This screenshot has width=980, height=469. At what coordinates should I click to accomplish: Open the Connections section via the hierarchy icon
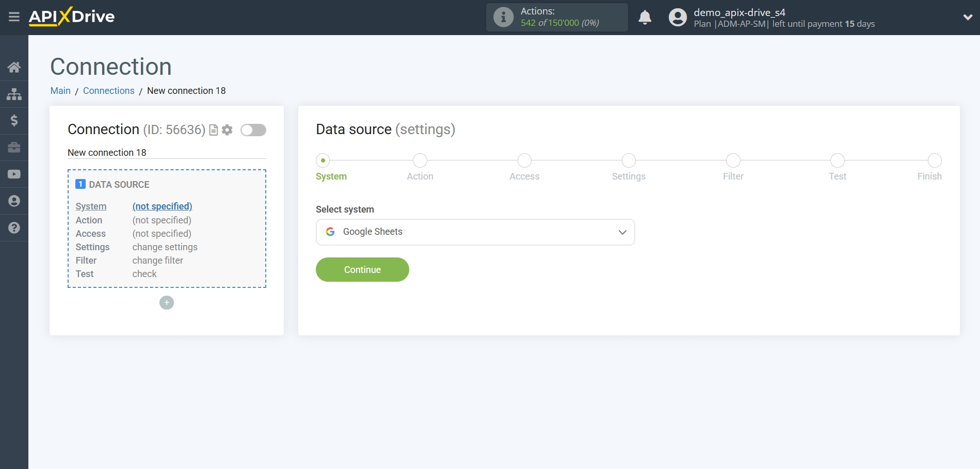tap(14, 94)
